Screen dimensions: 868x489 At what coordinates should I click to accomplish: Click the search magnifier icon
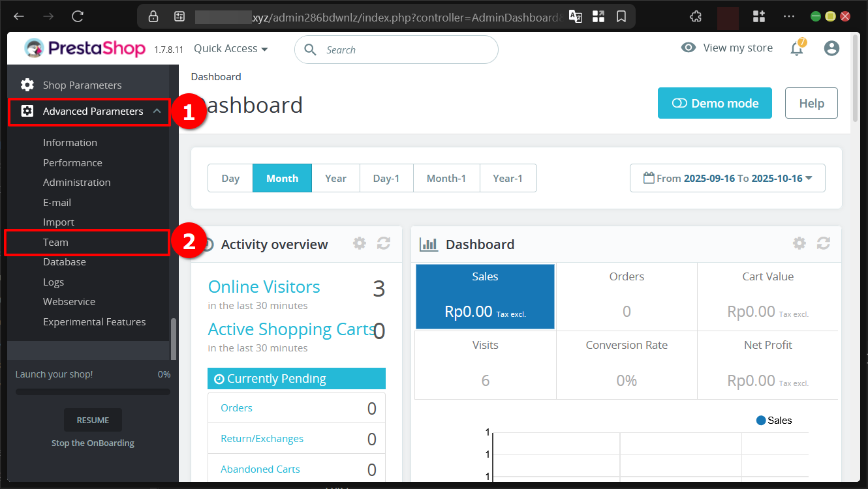pos(311,49)
